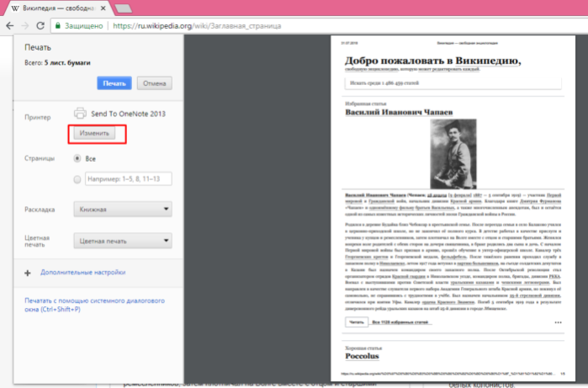Click the preview heading Добро пожаловать в Википедию
Screen dimensions: 588x388
click(432, 61)
